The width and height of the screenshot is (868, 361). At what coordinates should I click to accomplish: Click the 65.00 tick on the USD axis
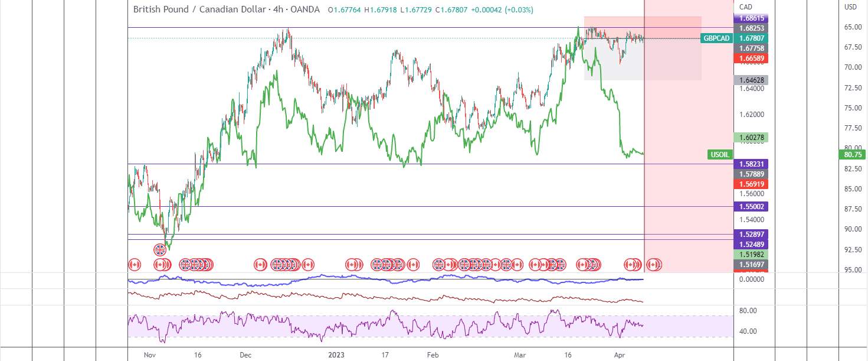[x=852, y=27]
